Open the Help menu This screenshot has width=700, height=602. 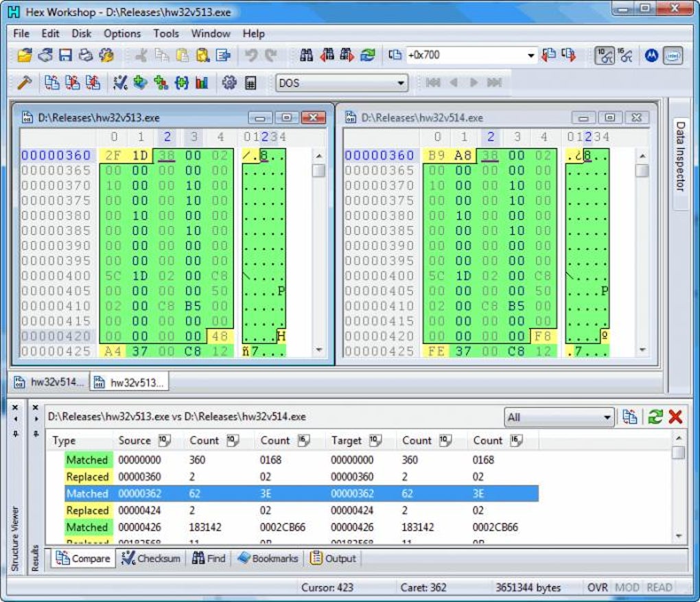coord(253,34)
